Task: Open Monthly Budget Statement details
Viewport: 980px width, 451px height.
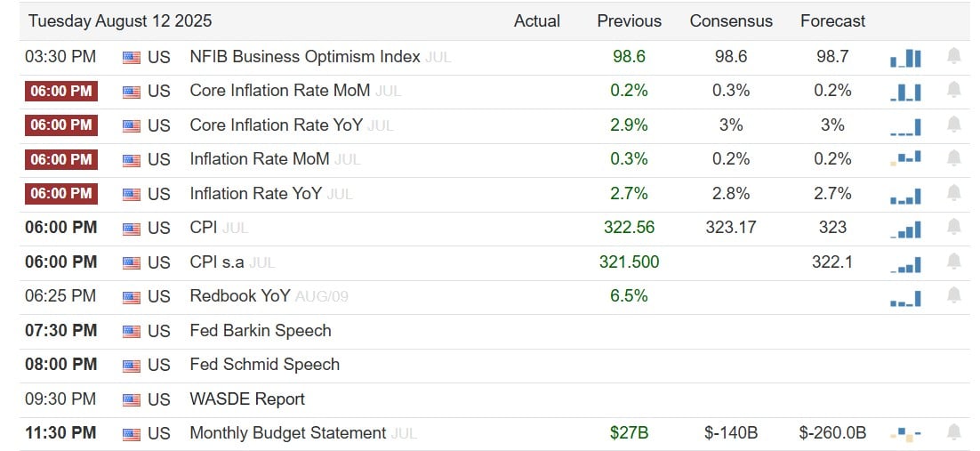Action: pyautogui.click(x=288, y=433)
